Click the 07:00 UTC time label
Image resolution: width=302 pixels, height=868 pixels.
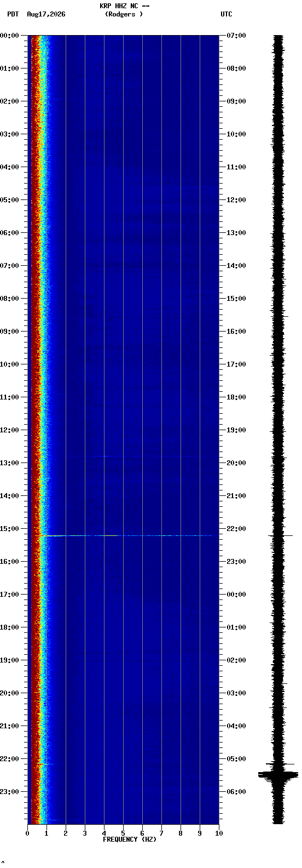pos(236,36)
